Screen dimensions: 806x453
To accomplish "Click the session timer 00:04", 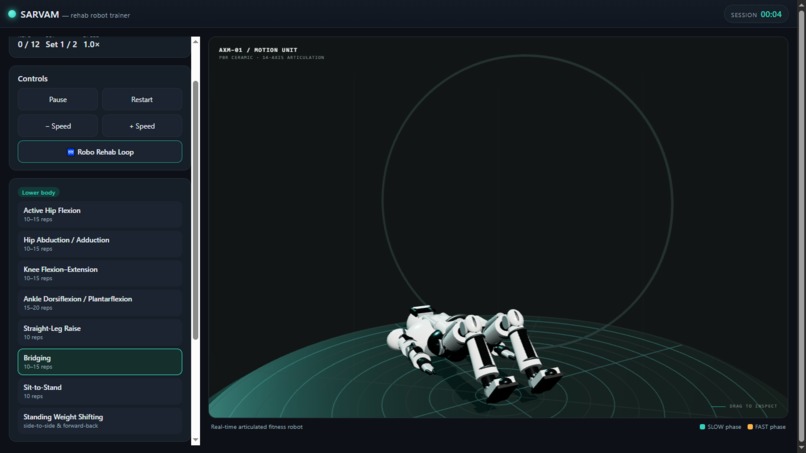I will point(771,14).
